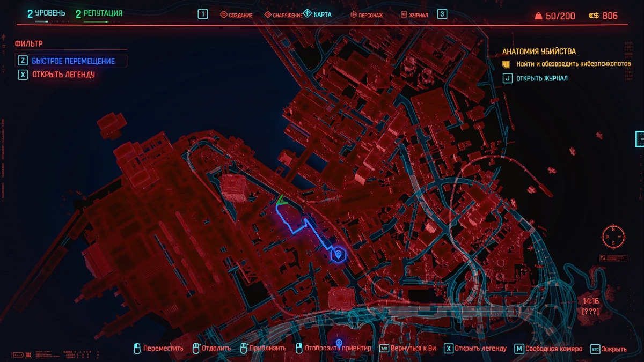Click the key 1 previous-tab hint
The width and height of the screenshot is (644, 362).
point(203,14)
